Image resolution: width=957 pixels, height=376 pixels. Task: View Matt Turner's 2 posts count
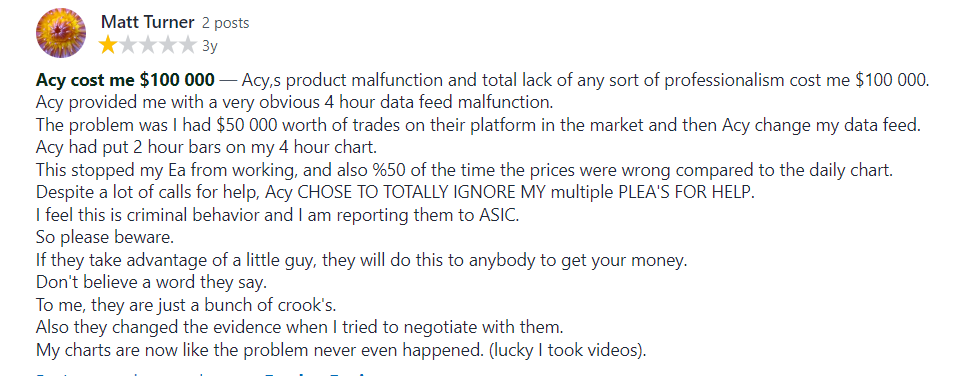pyautogui.click(x=225, y=24)
